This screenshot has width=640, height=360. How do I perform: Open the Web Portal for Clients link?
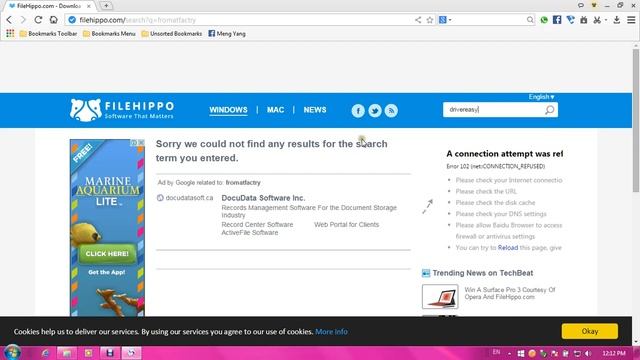pos(347,224)
